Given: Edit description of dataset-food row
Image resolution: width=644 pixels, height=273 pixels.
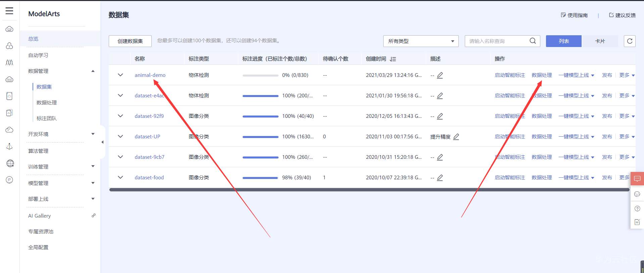Looking at the screenshot, I should [440, 178].
